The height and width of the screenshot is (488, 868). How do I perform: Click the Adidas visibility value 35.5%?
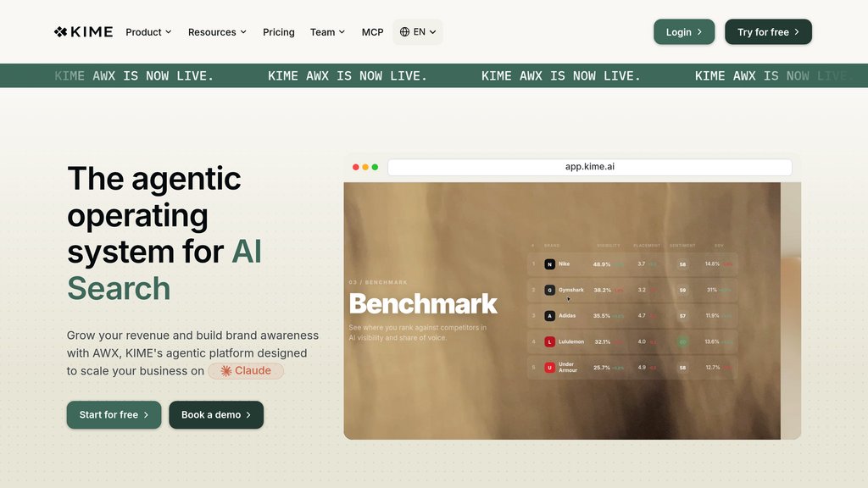tap(602, 316)
